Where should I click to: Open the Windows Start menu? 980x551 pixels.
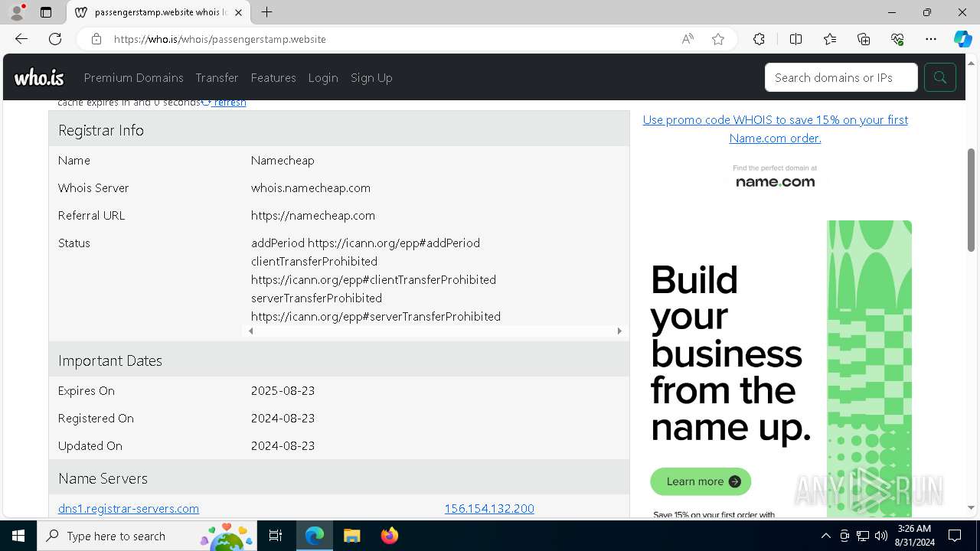point(18,536)
